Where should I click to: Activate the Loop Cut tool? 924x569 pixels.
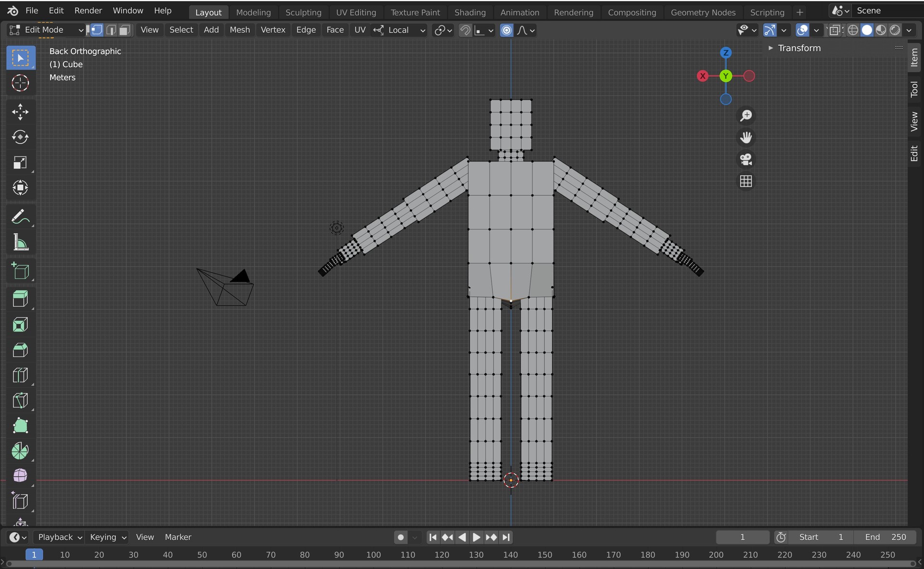tap(20, 375)
